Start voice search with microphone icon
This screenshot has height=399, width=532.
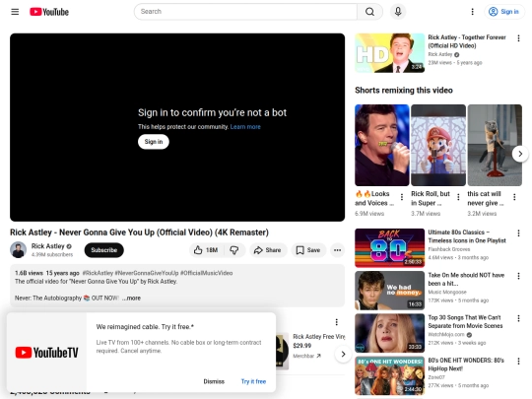click(x=398, y=12)
